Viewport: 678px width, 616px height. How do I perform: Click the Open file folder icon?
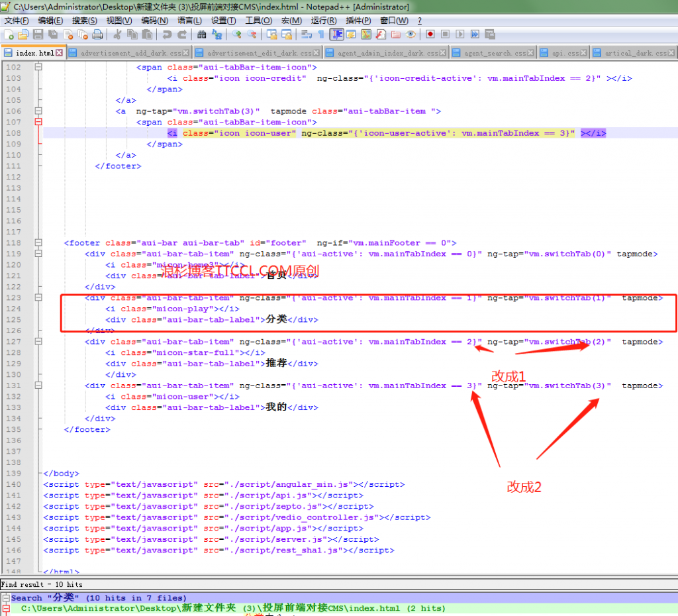point(23,34)
